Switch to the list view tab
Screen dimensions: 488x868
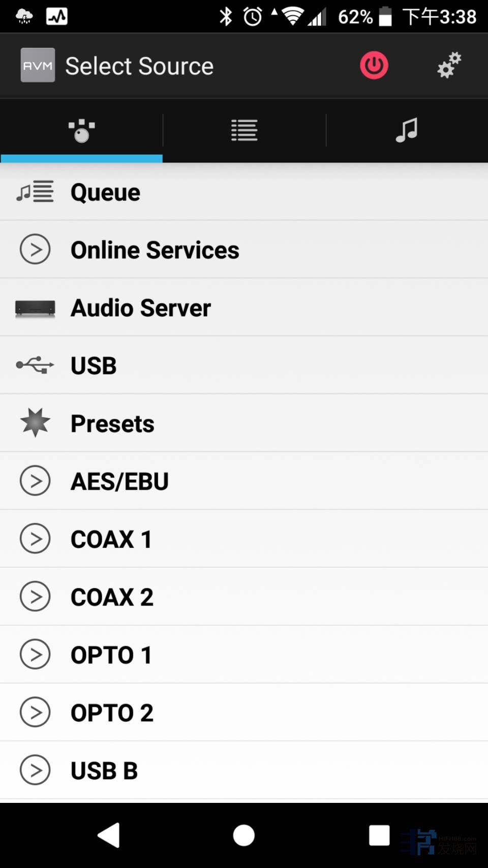(x=244, y=130)
